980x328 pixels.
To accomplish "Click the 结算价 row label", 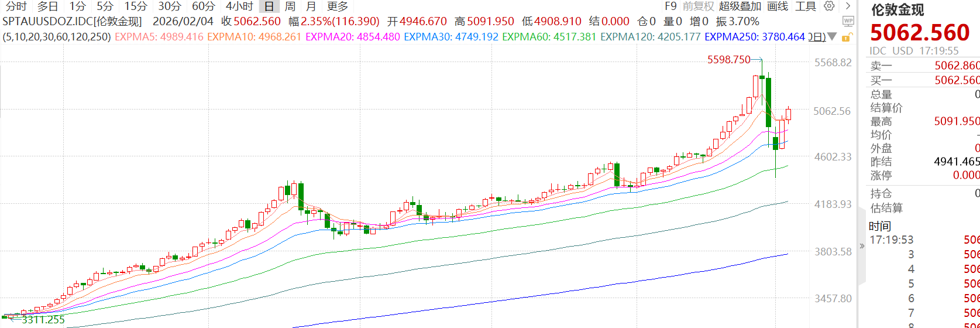I will coord(886,108).
